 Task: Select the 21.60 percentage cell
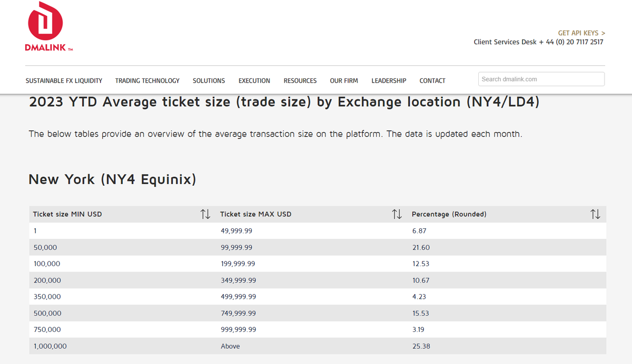click(507, 247)
